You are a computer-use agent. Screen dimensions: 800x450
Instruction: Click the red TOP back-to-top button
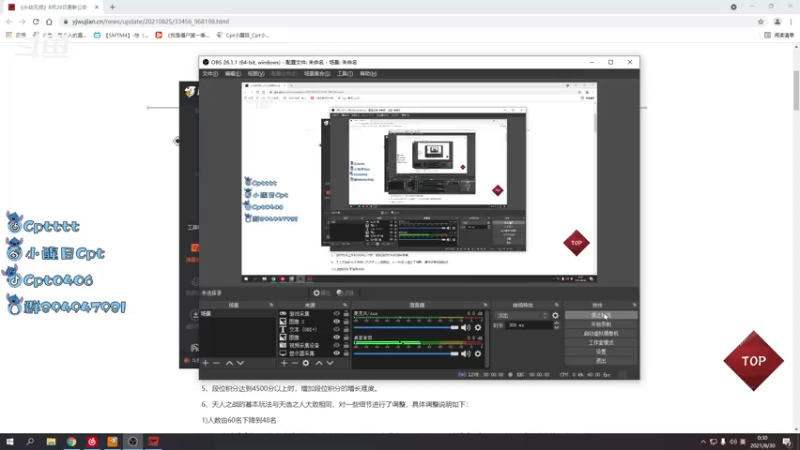click(x=754, y=361)
